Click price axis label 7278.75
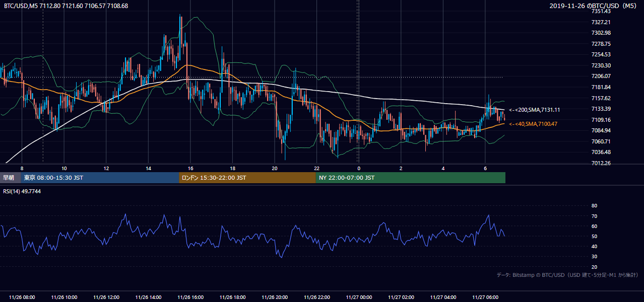The height and width of the screenshot is (302, 644). pyautogui.click(x=601, y=44)
